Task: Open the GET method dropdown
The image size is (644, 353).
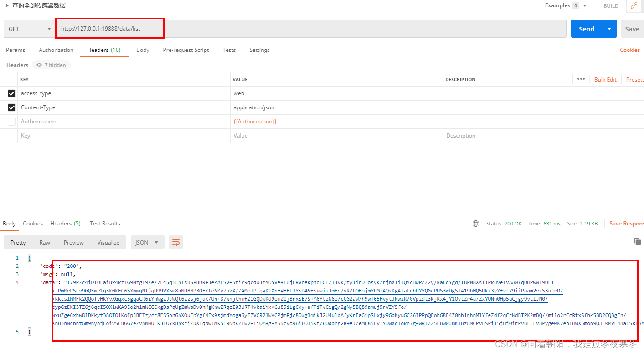Action: pos(30,29)
